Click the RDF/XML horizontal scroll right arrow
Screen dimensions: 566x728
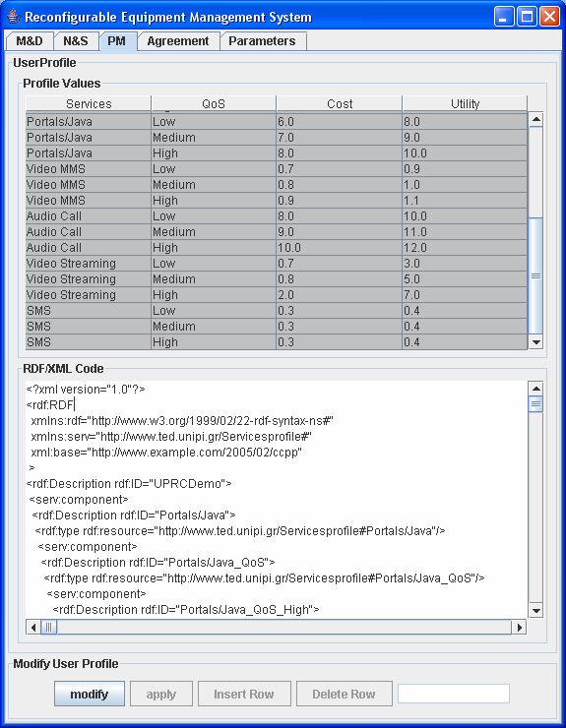519,628
